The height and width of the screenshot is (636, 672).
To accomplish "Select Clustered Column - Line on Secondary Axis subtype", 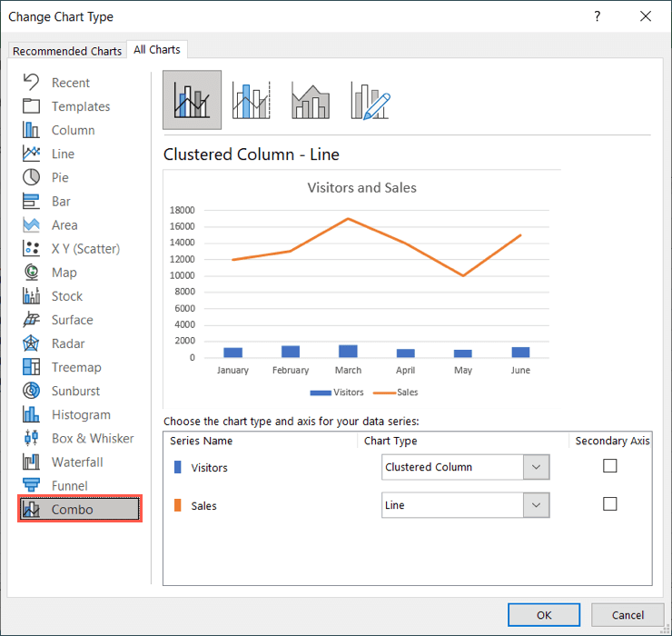I will click(x=252, y=100).
